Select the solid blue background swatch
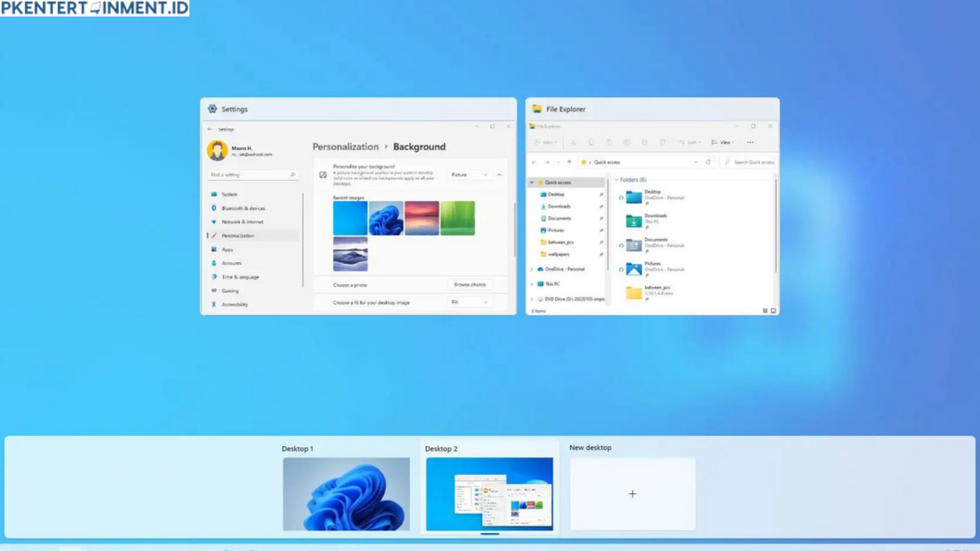 click(x=350, y=218)
